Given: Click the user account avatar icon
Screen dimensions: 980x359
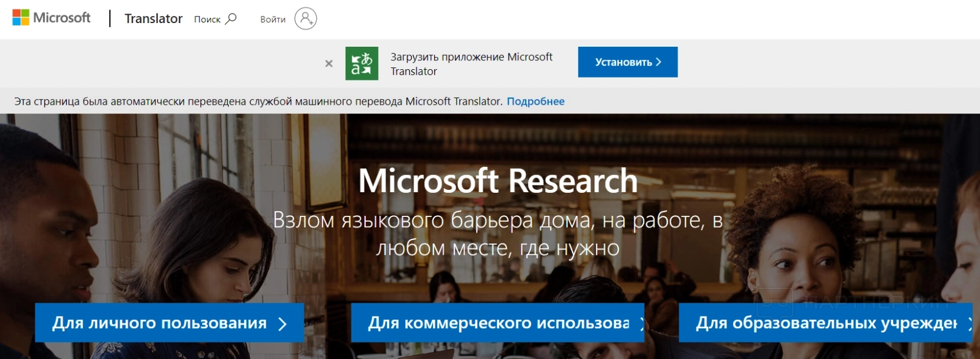Looking at the screenshot, I should (x=305, y=19).
